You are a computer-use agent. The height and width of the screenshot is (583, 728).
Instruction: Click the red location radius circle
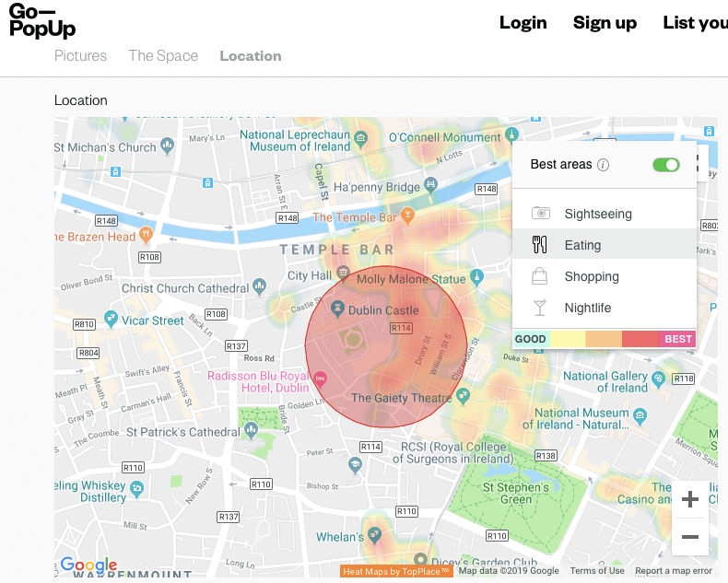click(x=386, y=346)
